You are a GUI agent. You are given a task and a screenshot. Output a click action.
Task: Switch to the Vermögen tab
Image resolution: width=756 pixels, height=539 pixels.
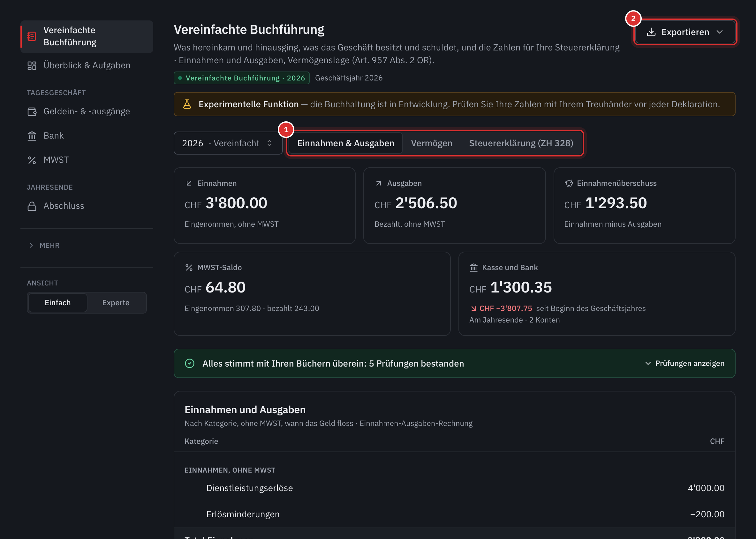pos(431,143)
